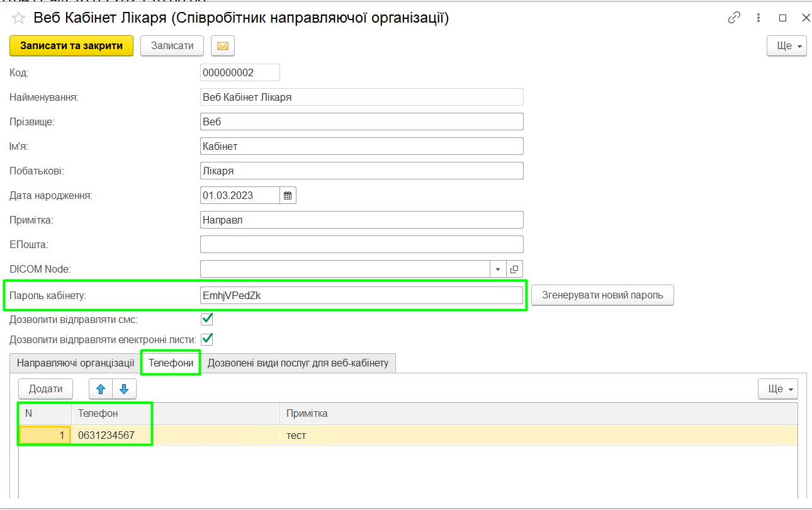Open the three-dot window menu
Viewport: 812px width, 510px height.
[x=758, y=18]
